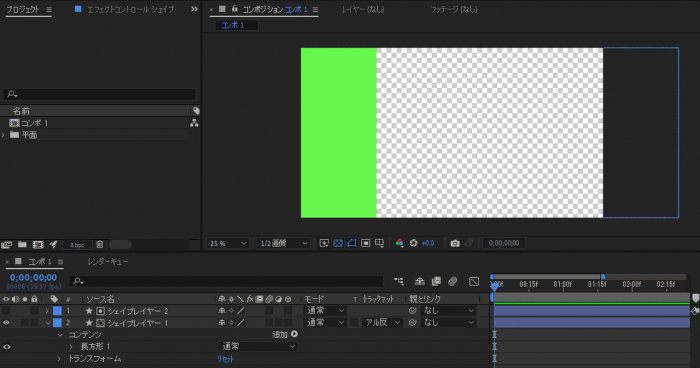This screenshot has width=700, height=368.
Task: Hide 長方形 1 shape group with eye toggle
Action: (6, 347)
